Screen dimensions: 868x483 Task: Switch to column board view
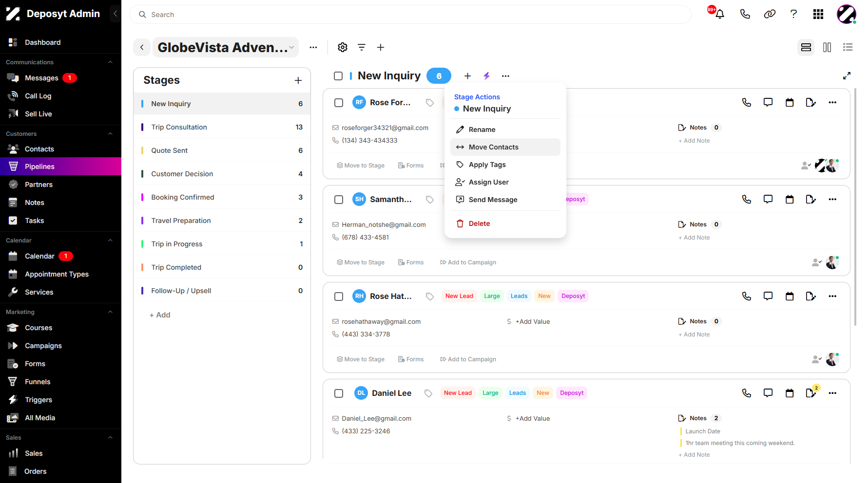(x=827, y=47)
